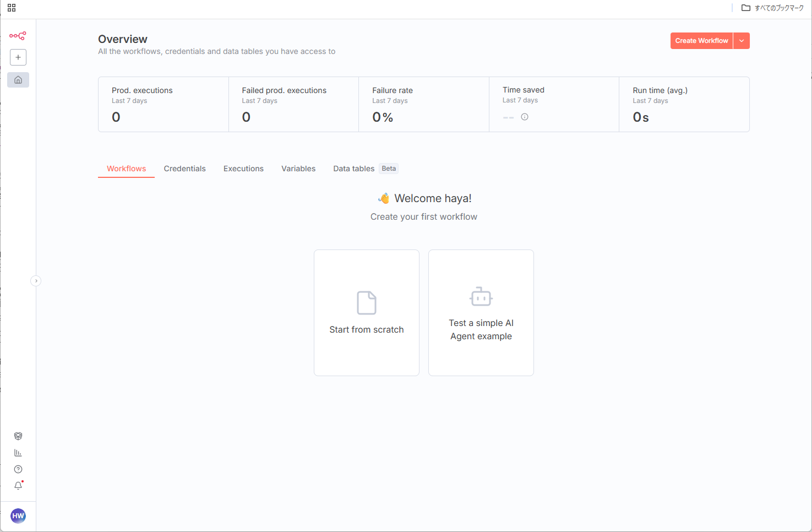This screenshot has height=532, width=812.
Task: Open the Templates box icon in the sidebar
Action: [18, 436]
